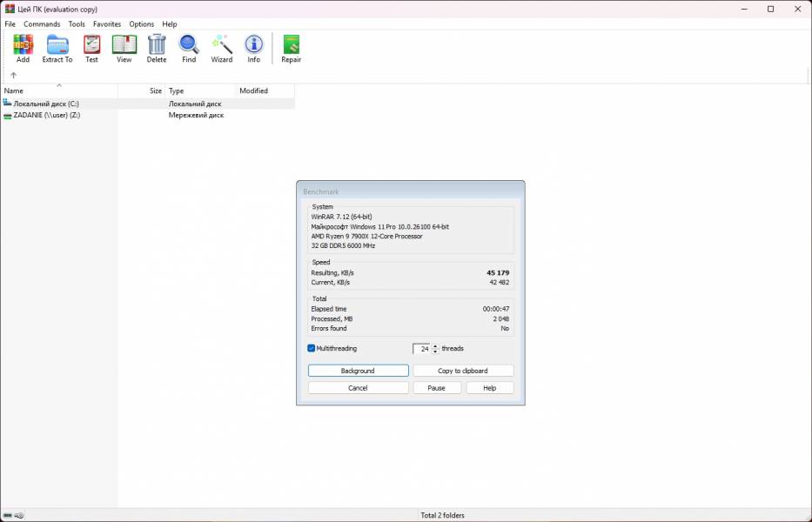Open the Commands menu

click(x=42, y=23)
